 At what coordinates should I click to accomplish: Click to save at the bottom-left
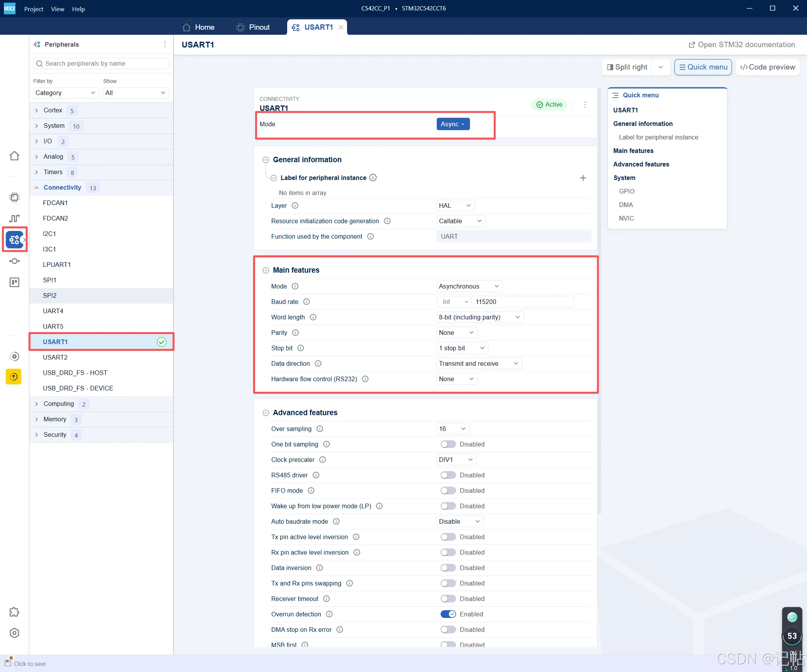pyautogui.click(x=25, y=664)
